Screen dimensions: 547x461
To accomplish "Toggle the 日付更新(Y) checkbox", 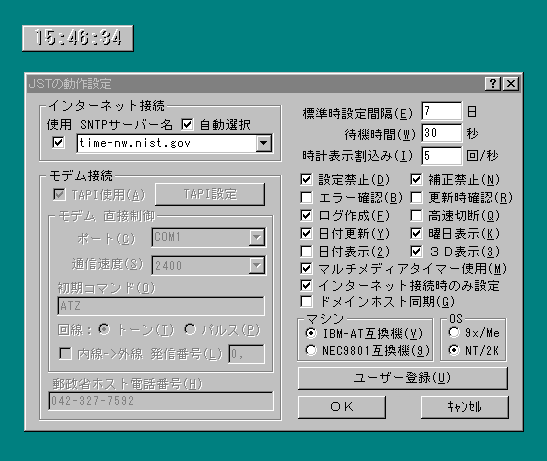I will coord(306,233).
